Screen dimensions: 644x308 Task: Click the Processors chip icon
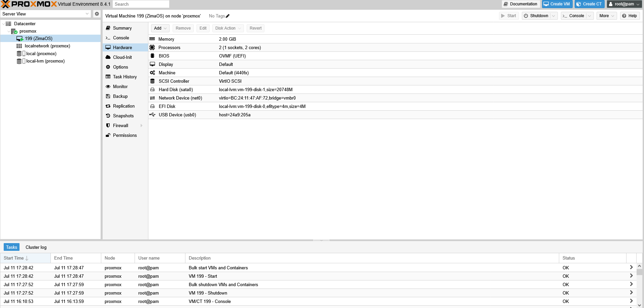152,47
